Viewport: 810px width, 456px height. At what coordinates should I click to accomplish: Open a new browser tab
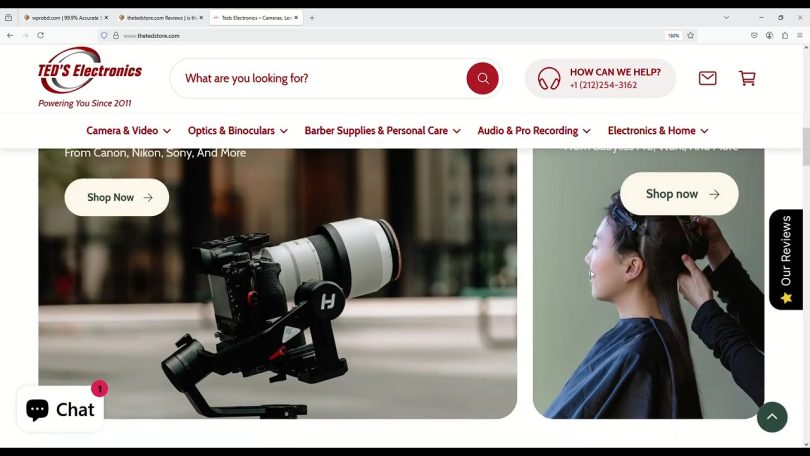(312, 18)
